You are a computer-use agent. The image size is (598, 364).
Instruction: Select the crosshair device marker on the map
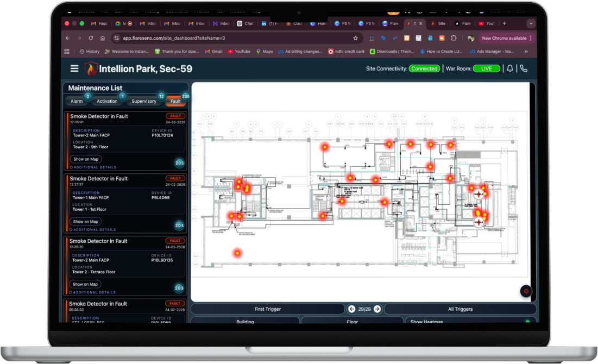pos(479,193)
